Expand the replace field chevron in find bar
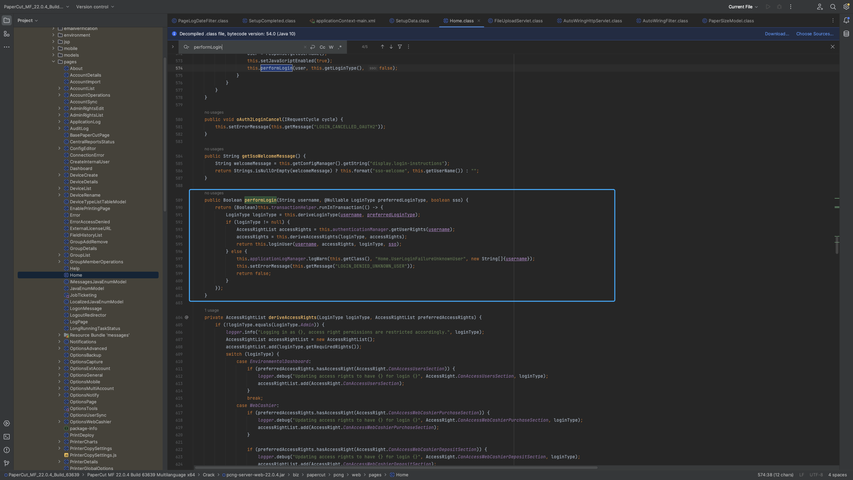 pos(173,47)
